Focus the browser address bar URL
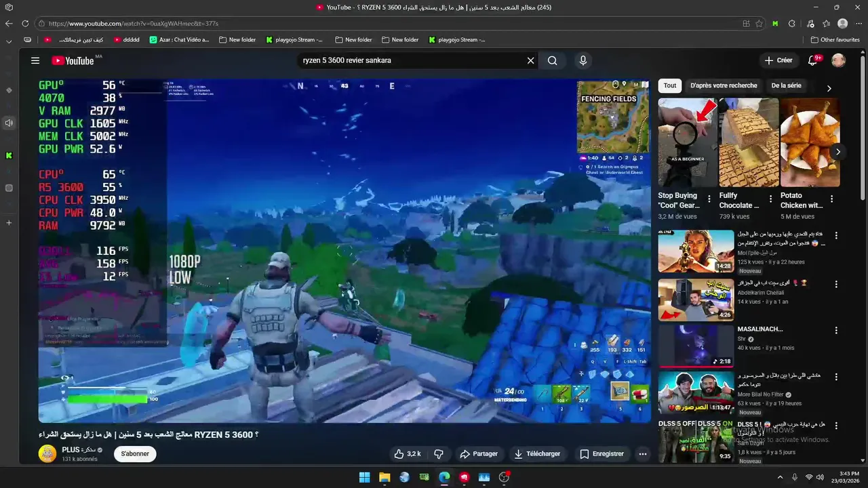Viewport: 868px width, 488px height. click(134, 23)
